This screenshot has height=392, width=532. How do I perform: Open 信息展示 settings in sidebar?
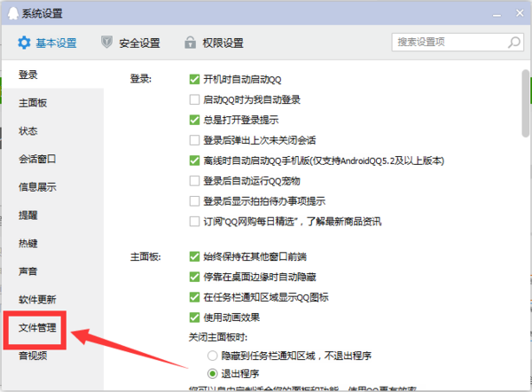[52, 187]
